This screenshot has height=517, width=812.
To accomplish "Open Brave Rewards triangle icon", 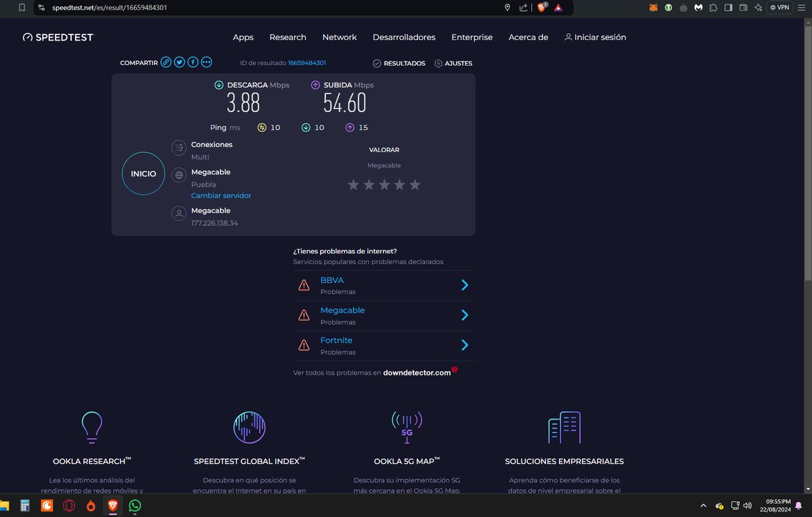I will (558, 7).
